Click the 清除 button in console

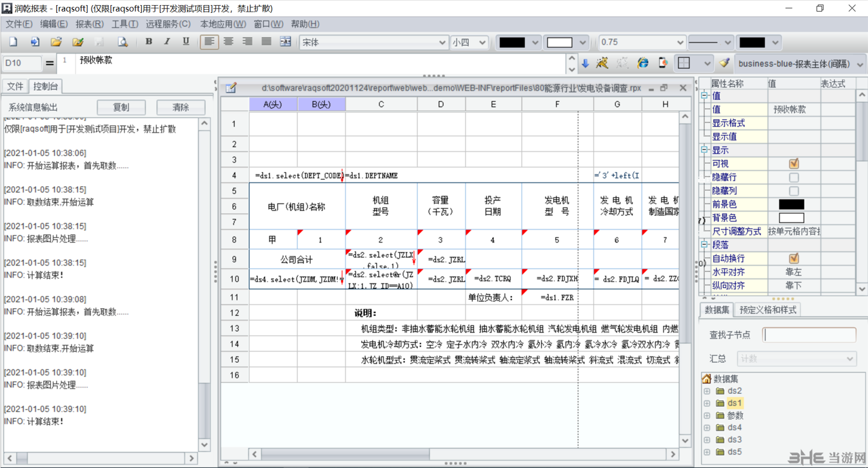(x=181, y=107)
